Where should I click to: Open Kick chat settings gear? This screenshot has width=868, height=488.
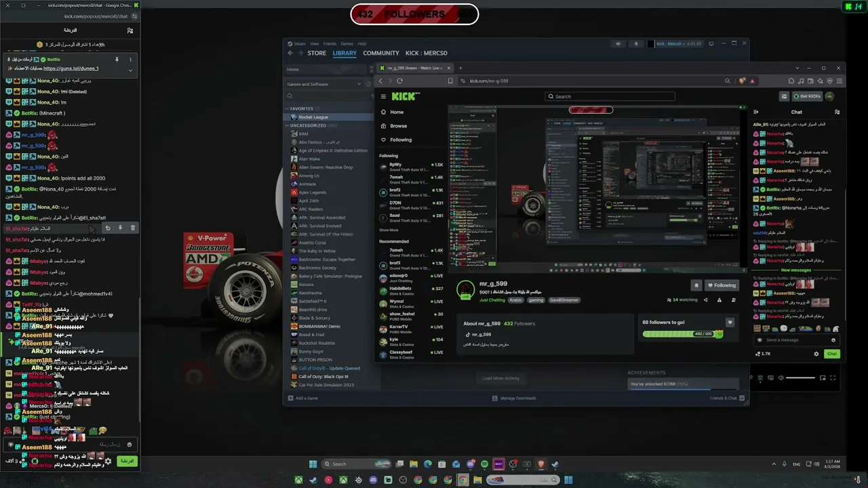(816, 354)
